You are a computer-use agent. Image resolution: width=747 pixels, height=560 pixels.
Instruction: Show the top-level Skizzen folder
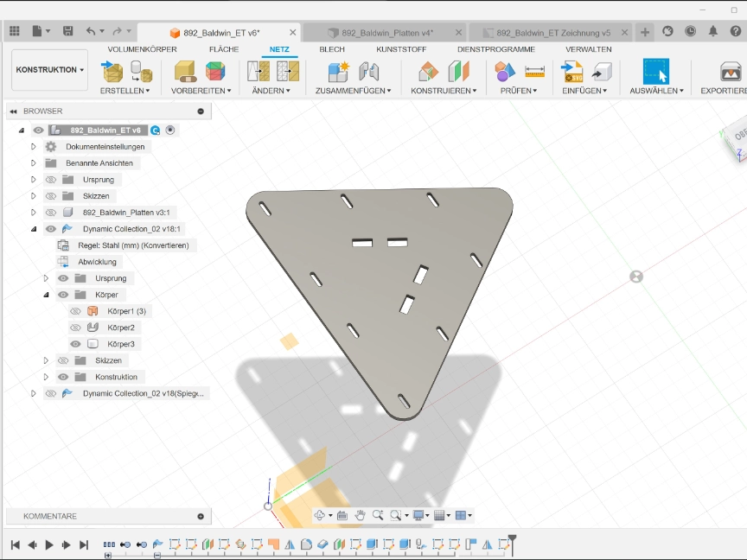pyautogui.click(x=50, y=196)
